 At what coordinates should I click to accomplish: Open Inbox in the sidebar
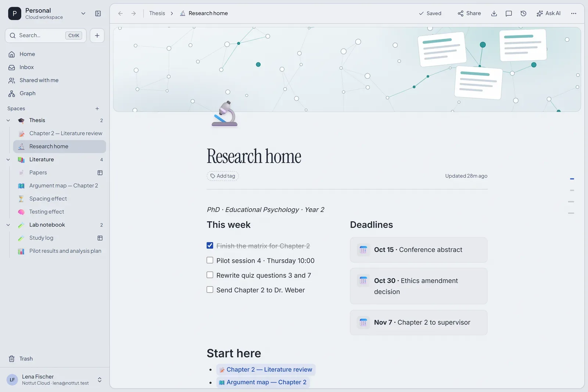(55, 68)
